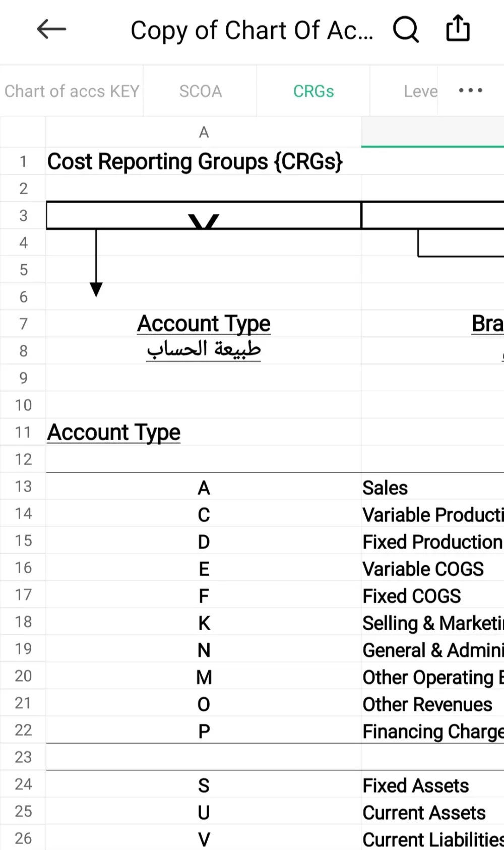
Task: Tap the back arrow icon
Action: [x=51, y=29]
